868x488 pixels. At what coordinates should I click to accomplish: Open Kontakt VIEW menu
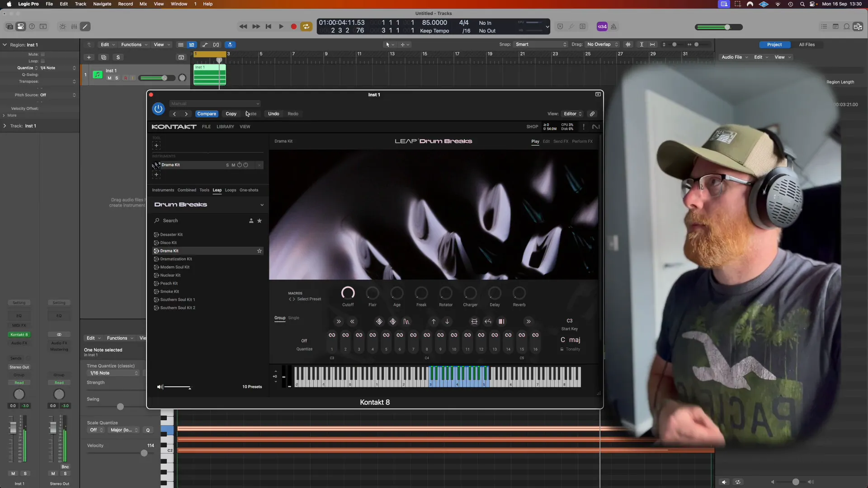pyautogui.click(x=245, y=127)
